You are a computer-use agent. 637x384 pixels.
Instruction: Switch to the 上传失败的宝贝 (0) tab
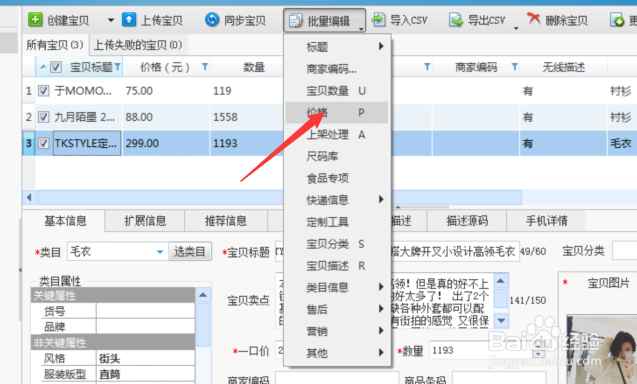coord(138,45)
